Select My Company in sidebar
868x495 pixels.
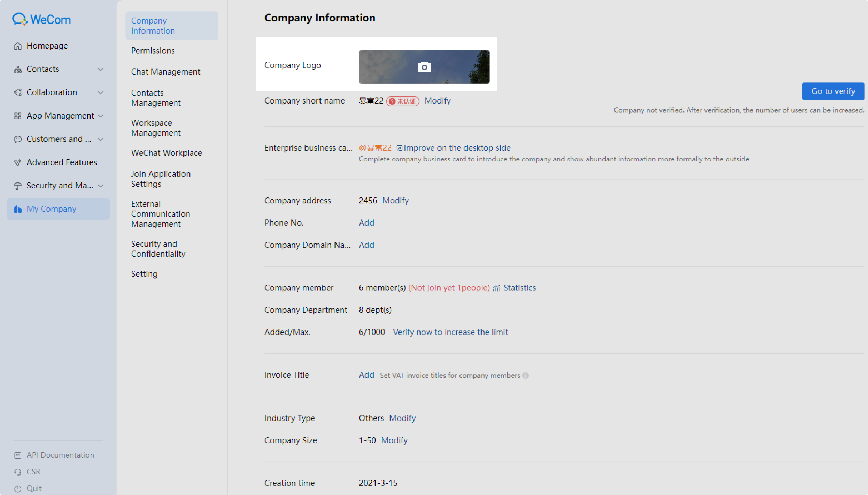point(58,209)
